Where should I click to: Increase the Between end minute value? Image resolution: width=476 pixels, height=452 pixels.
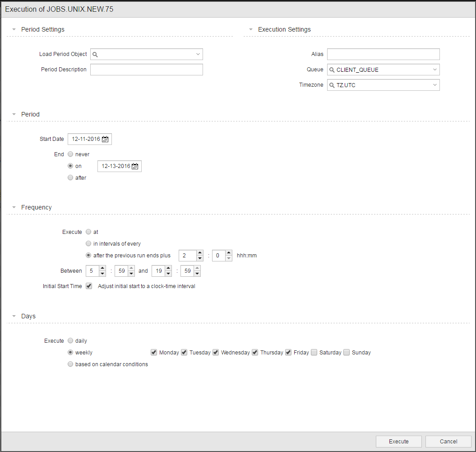point(197,268)
